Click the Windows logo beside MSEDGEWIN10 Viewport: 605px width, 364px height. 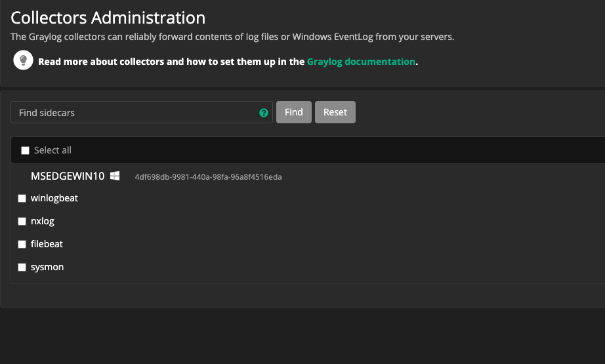[x=115, y=176]
